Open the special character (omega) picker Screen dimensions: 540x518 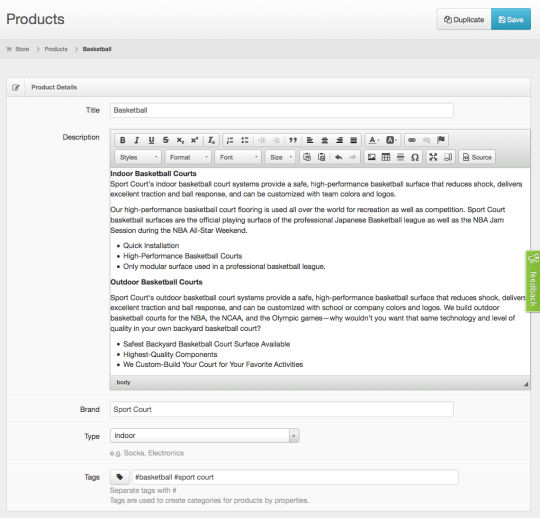point(415,157)
